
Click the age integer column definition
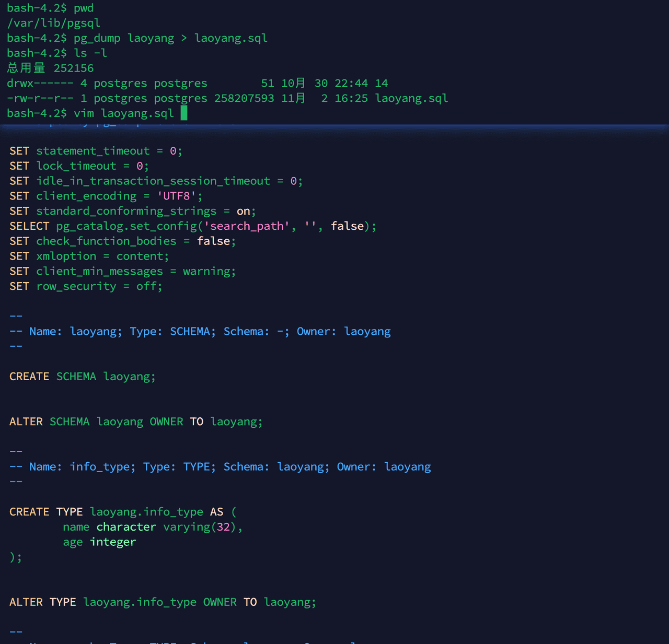99,542
